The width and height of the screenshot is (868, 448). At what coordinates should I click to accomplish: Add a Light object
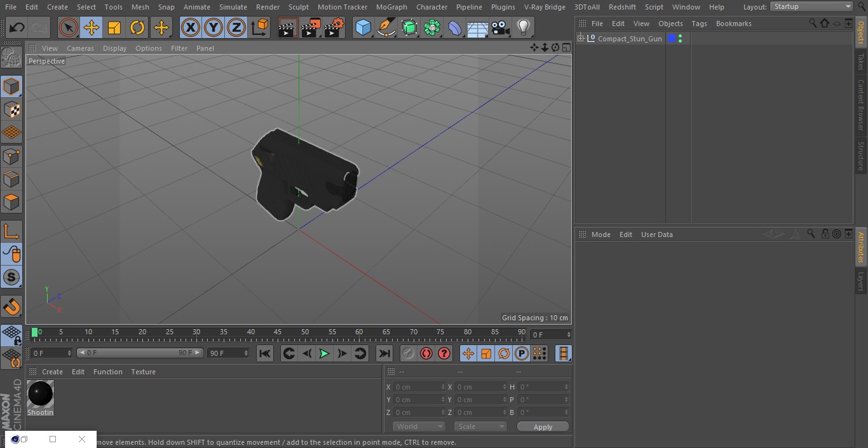click(x=524, y=28)
